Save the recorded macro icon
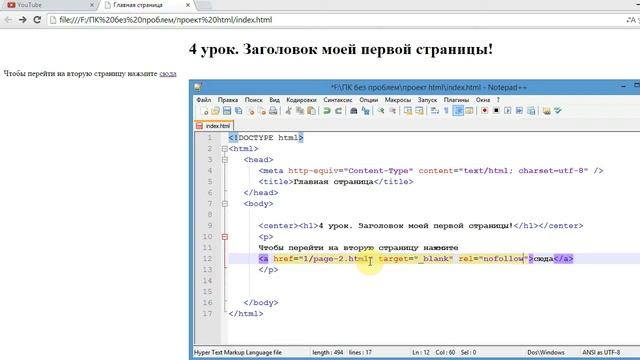The width and height of the screenshot is (640, 360). tap(531, 111)
